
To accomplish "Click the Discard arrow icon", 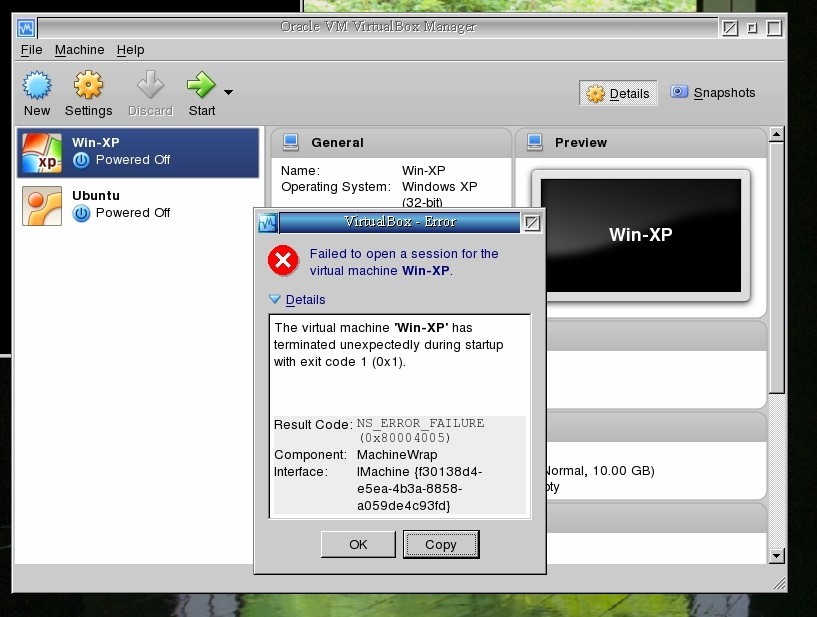I will [x=150, y=85].
